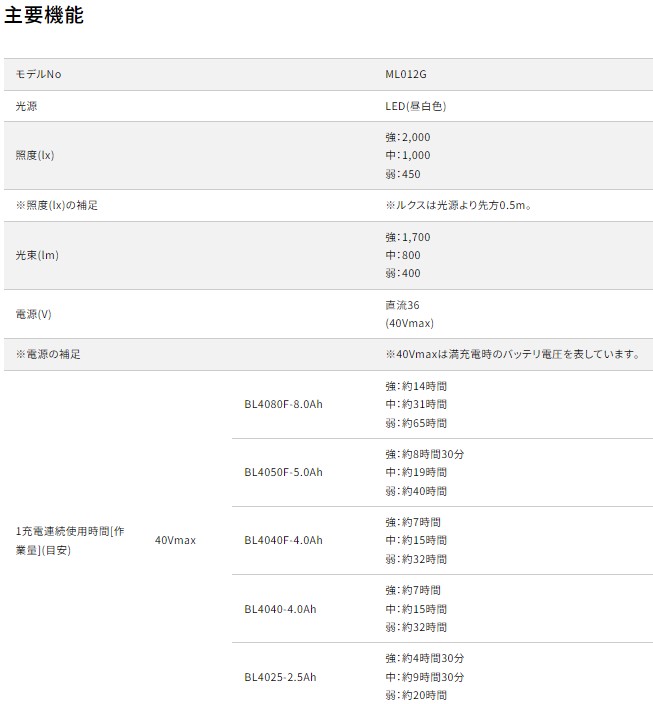Screen dimensions: 653x704
Task: Click the BL4040F-4.0Ah battery cell
Action: click(x=283, y=540)
